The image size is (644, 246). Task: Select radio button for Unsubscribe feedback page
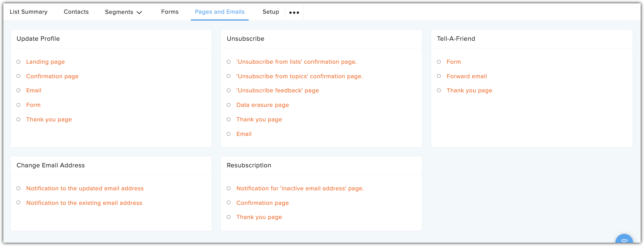point(229,90)
